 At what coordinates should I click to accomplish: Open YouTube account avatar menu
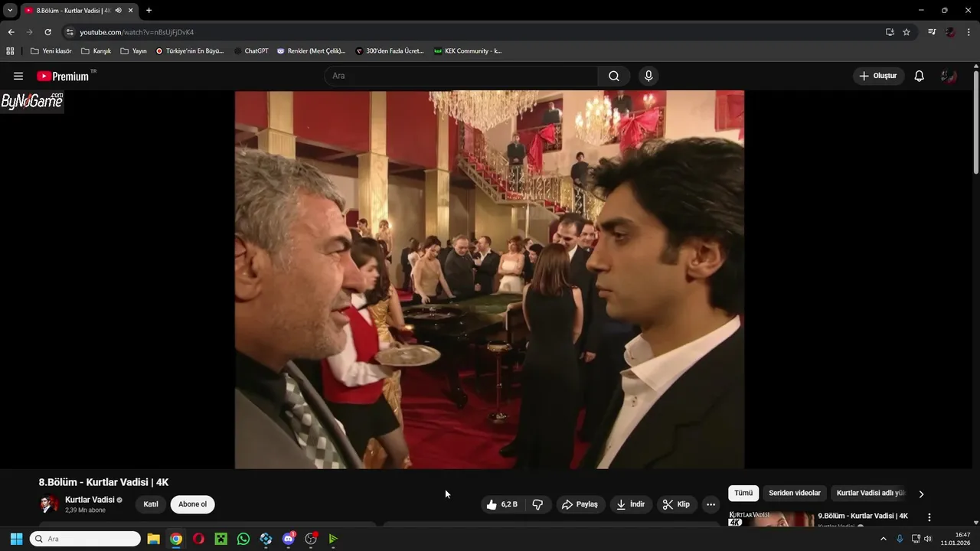pos(949,76)
